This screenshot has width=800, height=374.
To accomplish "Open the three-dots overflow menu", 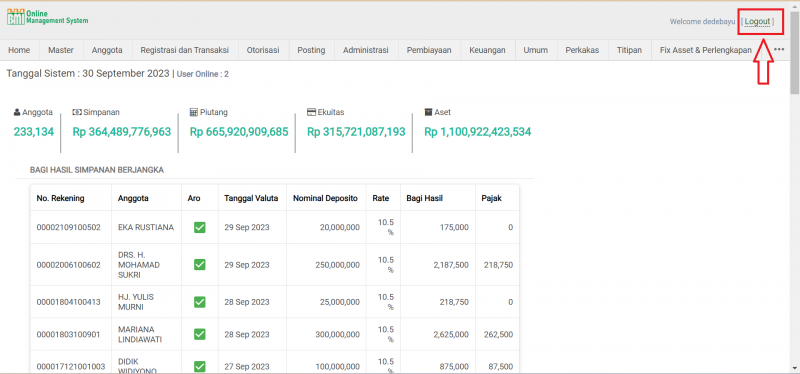I will pos(779,49).
